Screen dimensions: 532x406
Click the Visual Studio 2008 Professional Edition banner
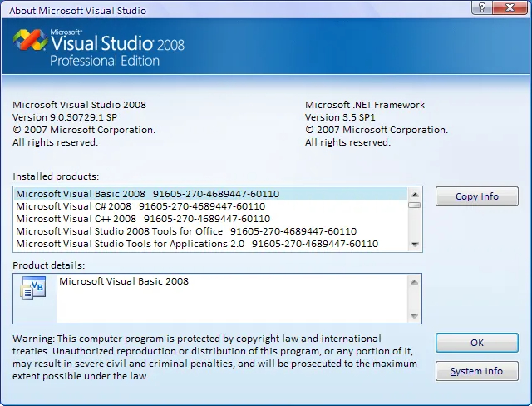click(266, 46)
